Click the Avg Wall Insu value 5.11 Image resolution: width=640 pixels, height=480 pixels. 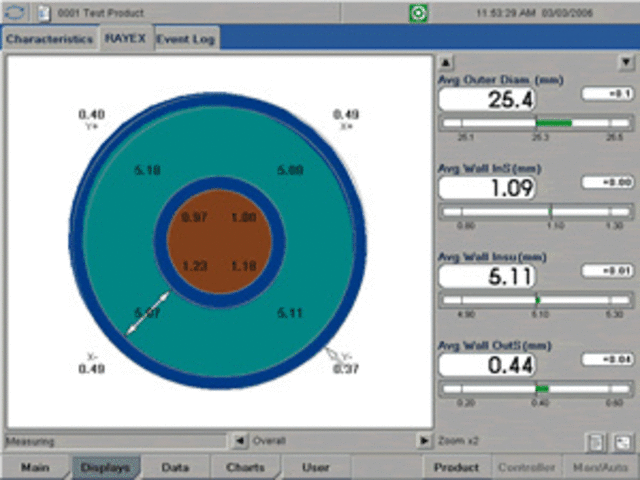click(x=488, y=276)
